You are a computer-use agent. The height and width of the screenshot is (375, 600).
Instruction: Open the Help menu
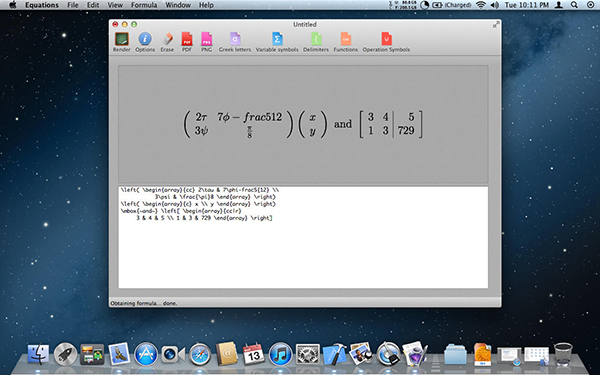click(206, 5)
